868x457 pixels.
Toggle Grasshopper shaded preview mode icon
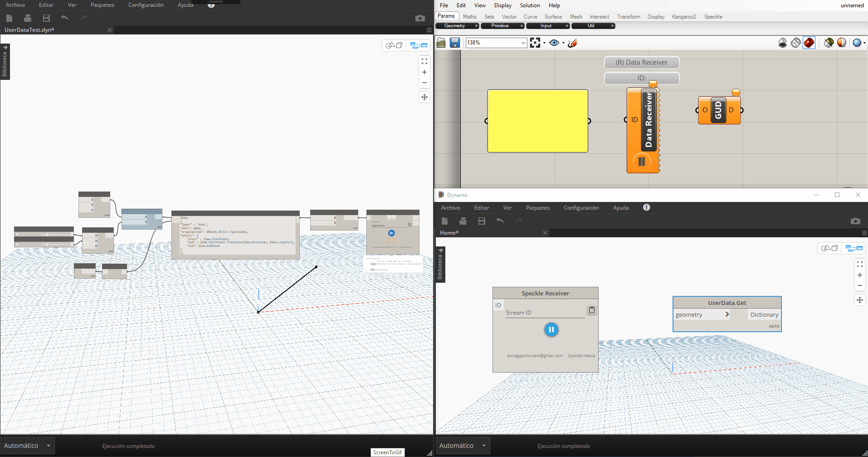[x=809, y=43]
